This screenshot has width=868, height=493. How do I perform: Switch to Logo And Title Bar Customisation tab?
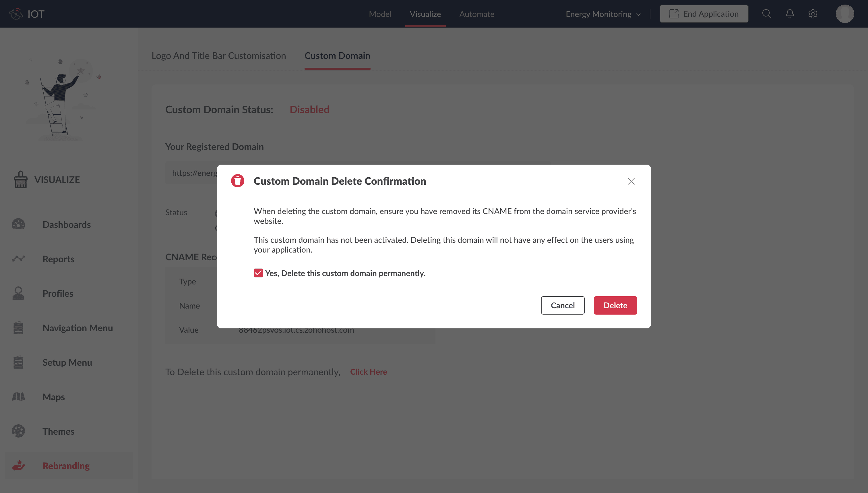[218, 55]
